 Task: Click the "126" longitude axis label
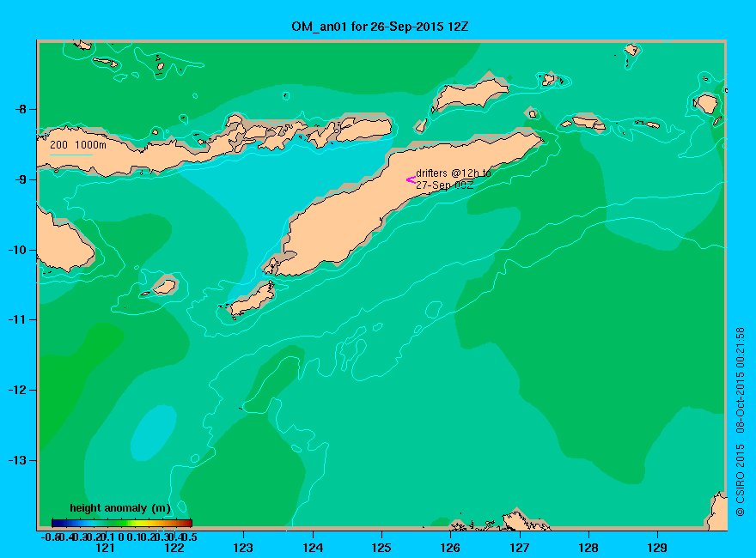(450, 548)
